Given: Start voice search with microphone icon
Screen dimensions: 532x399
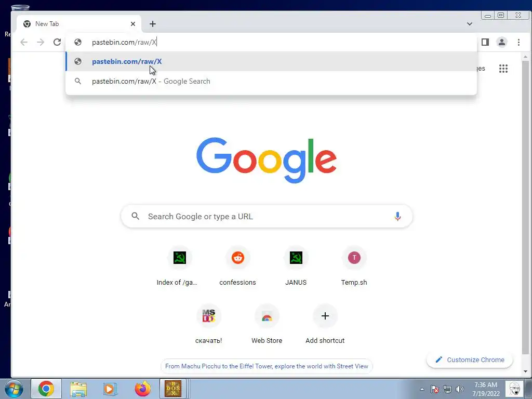Looking at the screenshot, I should tap(397, 216).
